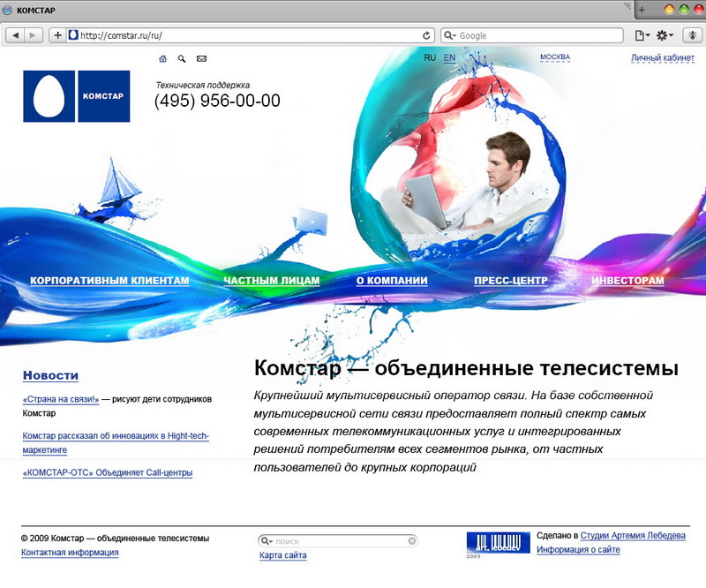Click the home icon on the website header
This screenshot has height=588, width=706.
click(x=162, y=59)
